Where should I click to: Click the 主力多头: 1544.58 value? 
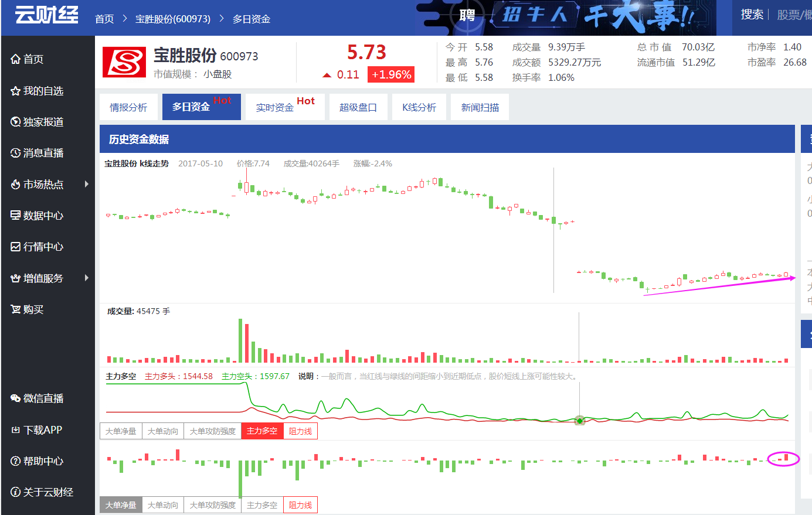coord(179,376)
